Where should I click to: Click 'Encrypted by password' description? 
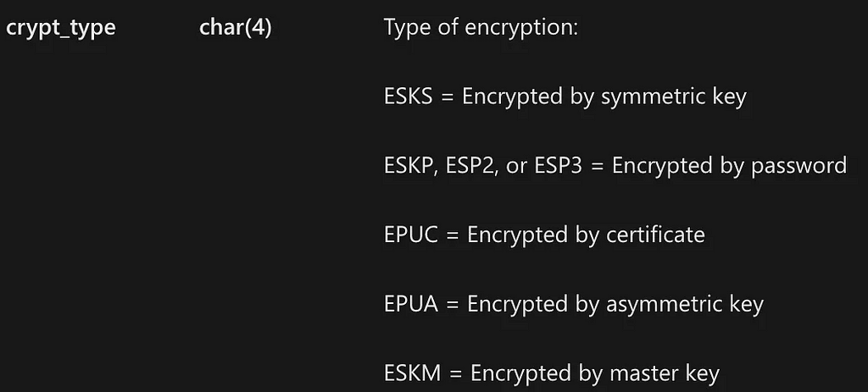pyautogui.click(x=729, y=167)
